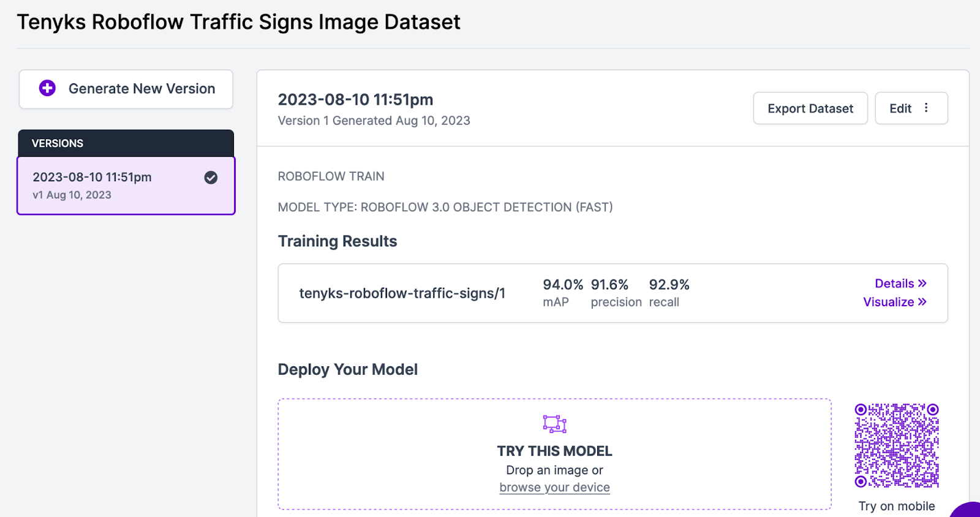This screenshot has width=980, height=517.
Task: Click the tenyks-roboflow-traffic-signs/1 model name
Action: [x=402, y=293]
